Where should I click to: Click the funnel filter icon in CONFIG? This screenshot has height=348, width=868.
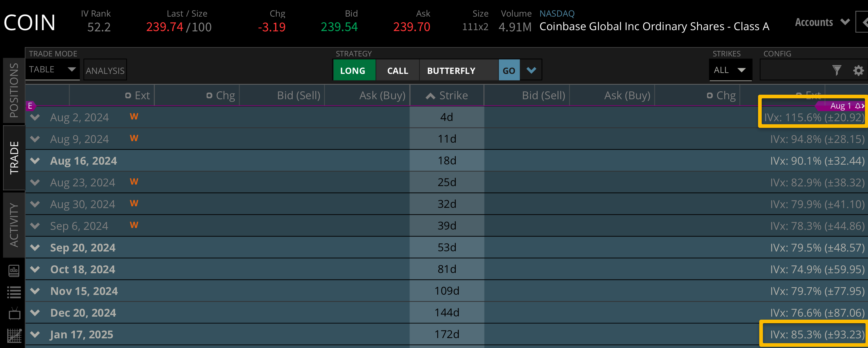click(836, 70)
